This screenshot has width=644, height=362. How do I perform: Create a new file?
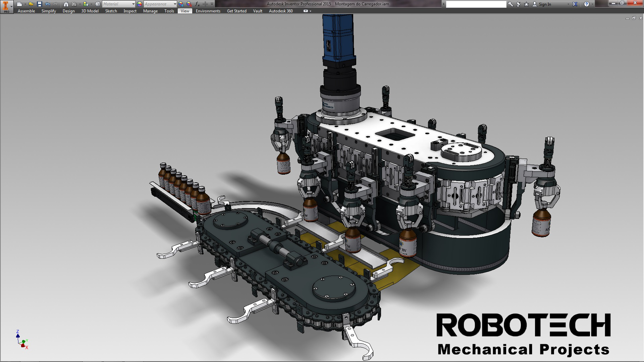click(x=19, y=4)
